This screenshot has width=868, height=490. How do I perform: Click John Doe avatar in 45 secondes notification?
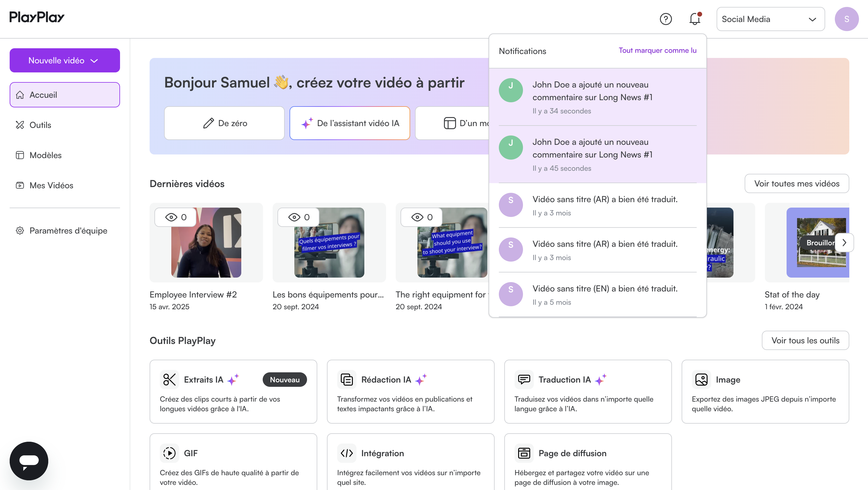tap(511, 148)
